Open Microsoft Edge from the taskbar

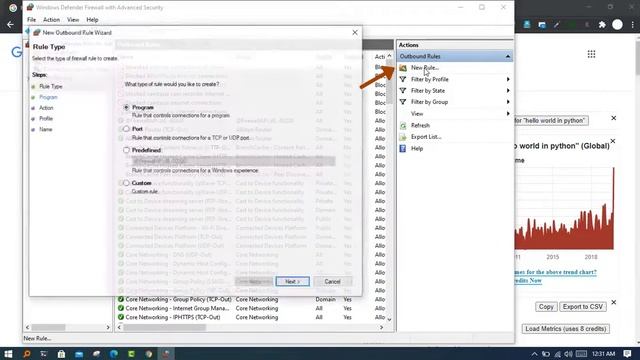tap(114, 353)
